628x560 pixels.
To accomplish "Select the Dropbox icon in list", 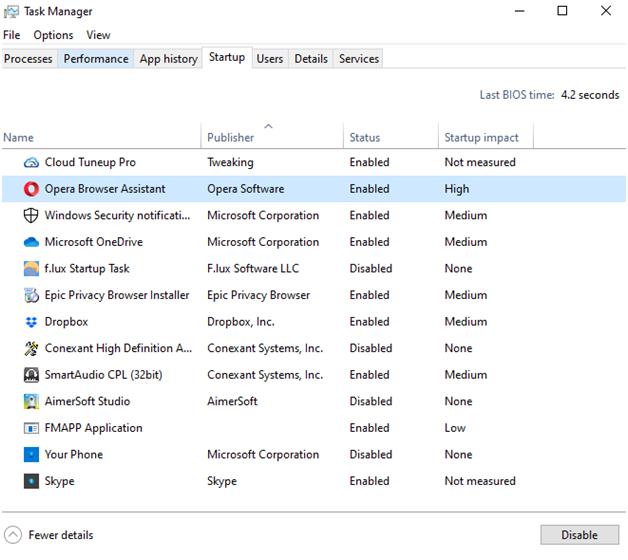I will pos(30,322).
